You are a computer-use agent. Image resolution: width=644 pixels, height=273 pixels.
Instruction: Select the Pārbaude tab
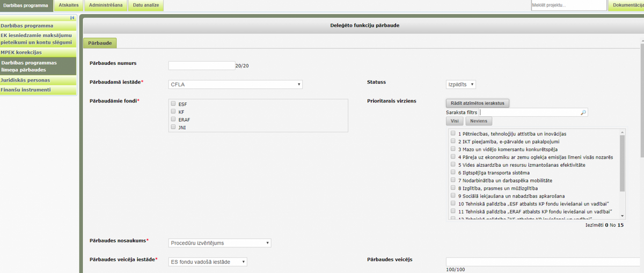[100, 43]
